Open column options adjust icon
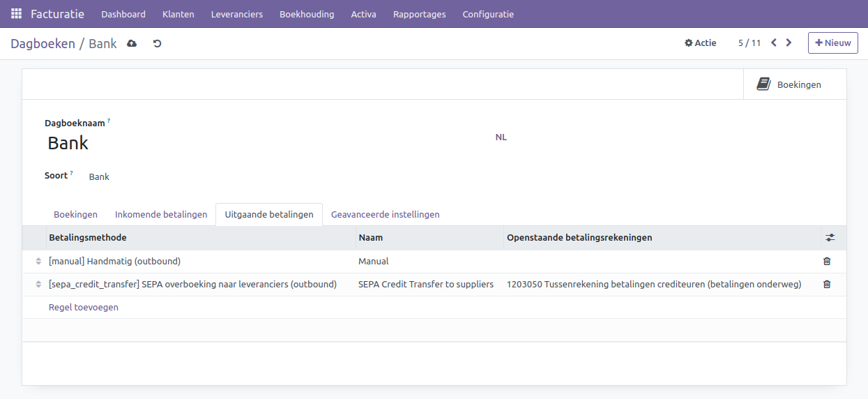 tap(830, 237)
